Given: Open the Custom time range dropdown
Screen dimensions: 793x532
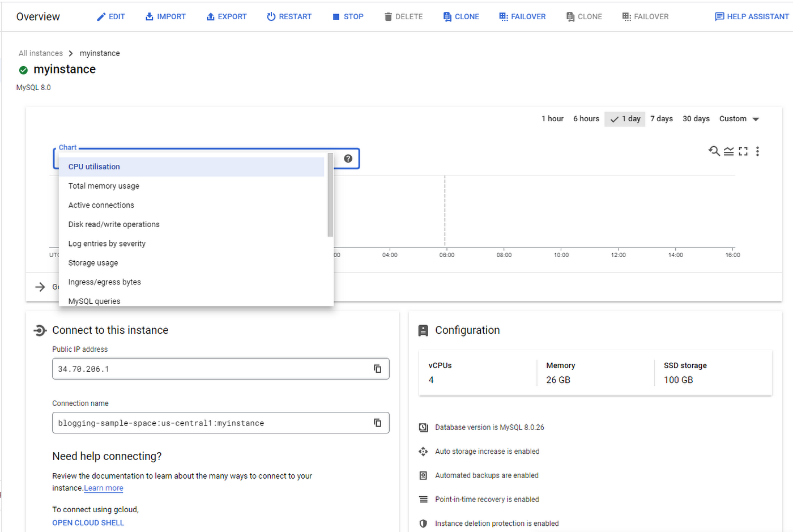Looking at the screenshot, I should [739, 118].
